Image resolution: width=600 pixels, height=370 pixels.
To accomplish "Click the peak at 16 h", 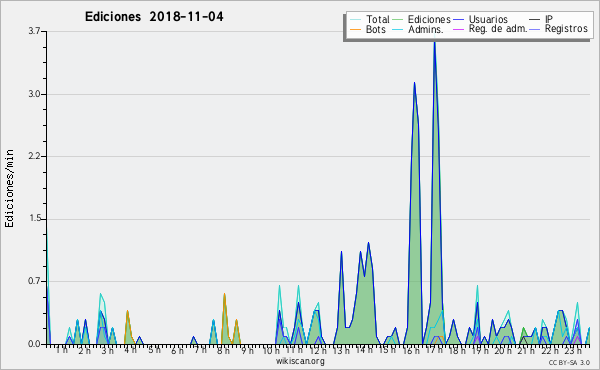I will [414, 83].
